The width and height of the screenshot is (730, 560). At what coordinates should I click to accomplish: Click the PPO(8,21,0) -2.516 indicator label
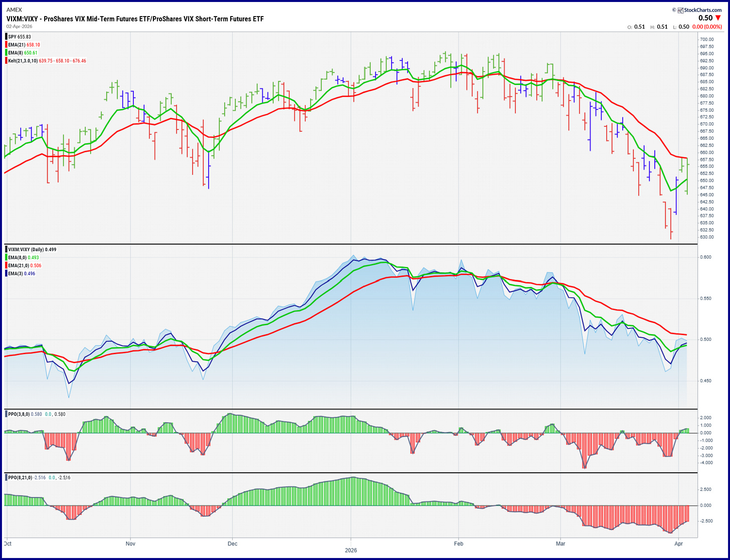click(40, 477)
